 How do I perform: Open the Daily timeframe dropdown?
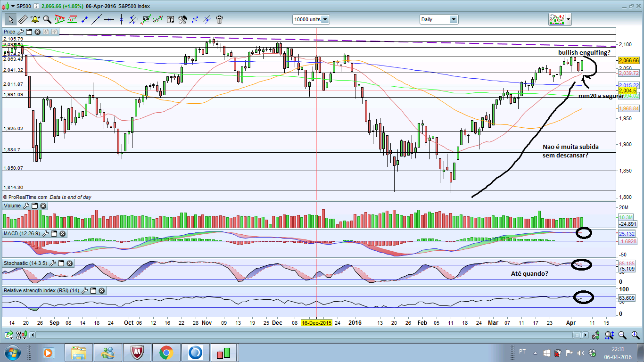(x=453, y=19)
